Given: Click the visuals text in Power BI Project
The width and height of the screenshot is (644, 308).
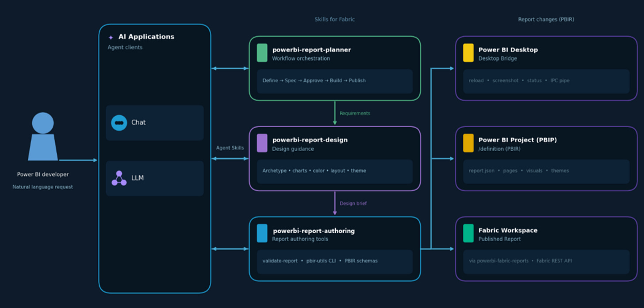Looking at the screenshot, I should point(534,171).
